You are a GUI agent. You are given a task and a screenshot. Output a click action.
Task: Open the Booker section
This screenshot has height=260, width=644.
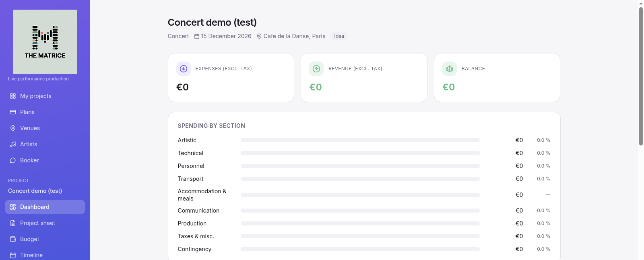coord(45,160)
